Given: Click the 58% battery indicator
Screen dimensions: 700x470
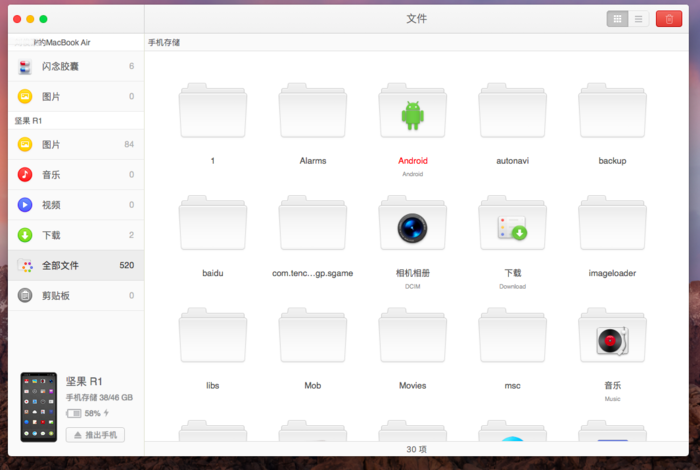Looking at the screenshot, I should (x=88, y=413).
